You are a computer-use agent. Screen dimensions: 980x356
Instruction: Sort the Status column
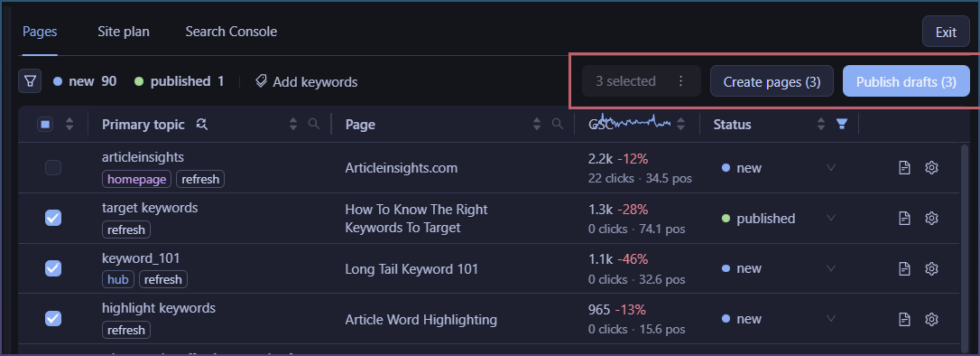point(821,125)
